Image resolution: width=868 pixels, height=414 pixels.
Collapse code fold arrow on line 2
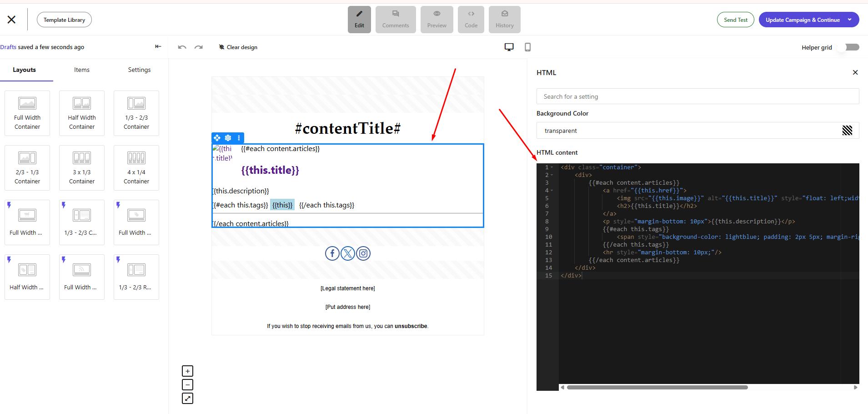click(x=552, y=175)
